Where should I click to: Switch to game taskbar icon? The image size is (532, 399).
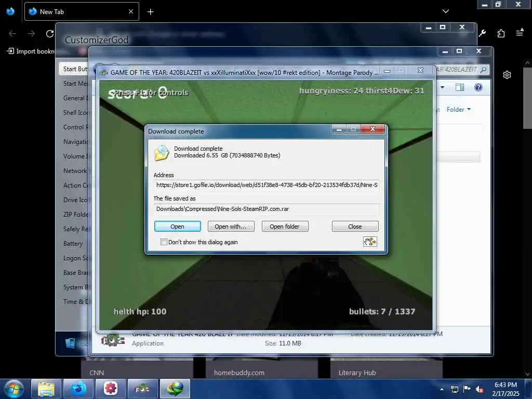tap(142, 389)
